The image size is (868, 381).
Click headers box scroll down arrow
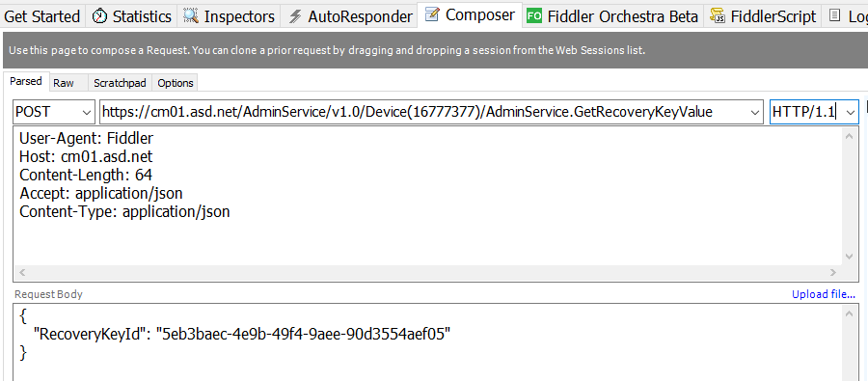pos(850,257)
